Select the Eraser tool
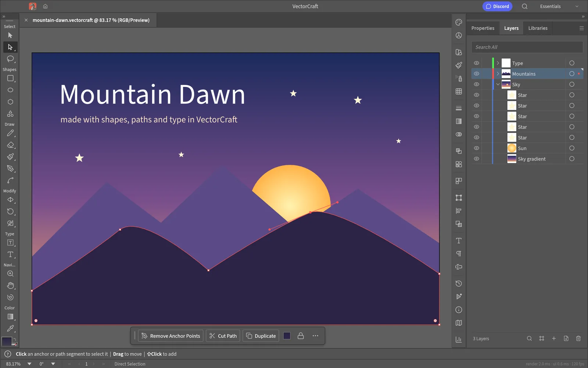 [x=10, y=145]
